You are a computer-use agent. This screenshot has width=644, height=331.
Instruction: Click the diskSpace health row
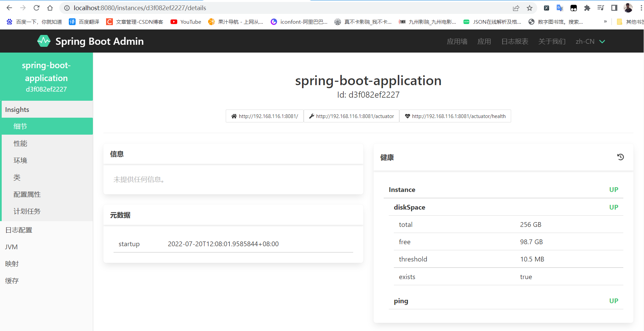coord(506,207)
